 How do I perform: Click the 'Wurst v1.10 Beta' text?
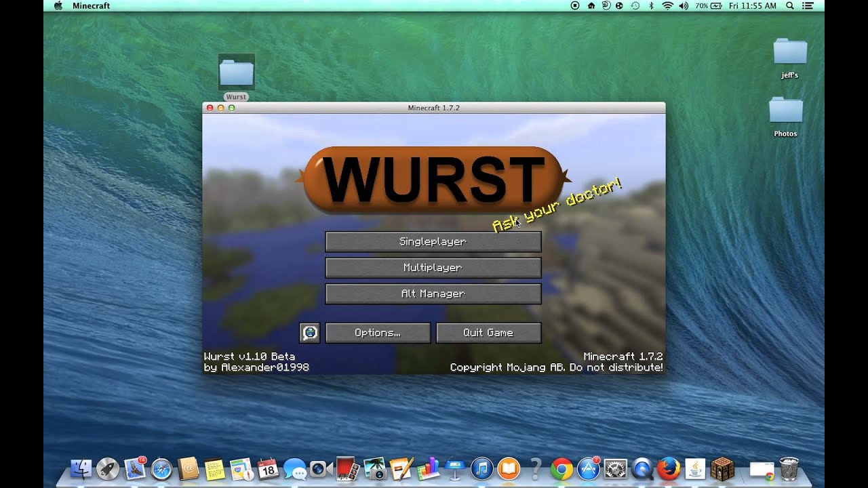(x=250, y=356)
